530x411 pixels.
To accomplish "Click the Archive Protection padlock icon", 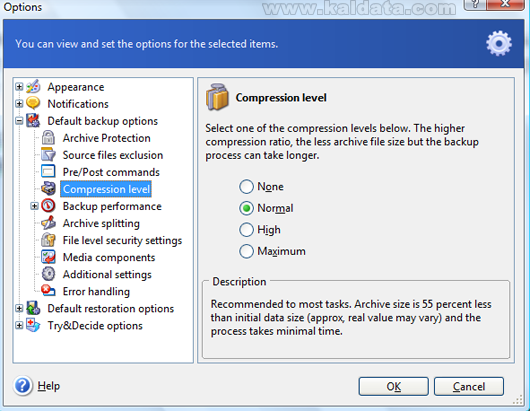I will coord(48,138).
